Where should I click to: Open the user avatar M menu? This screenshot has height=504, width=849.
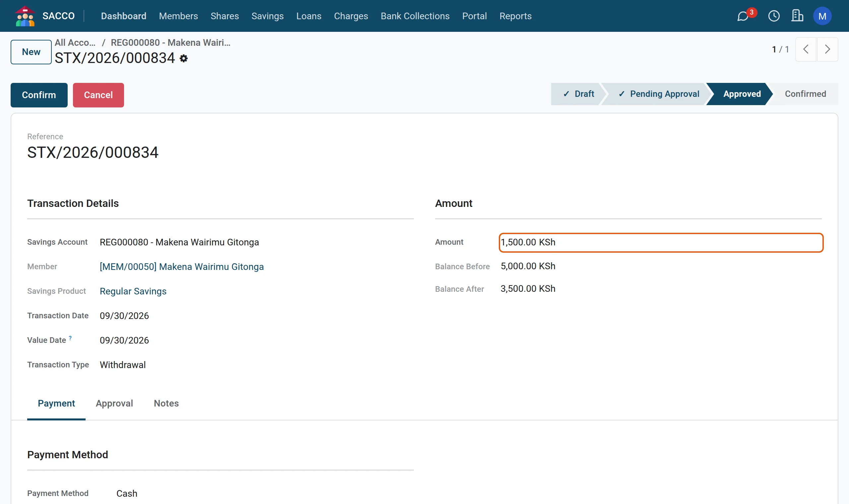point(822,16)
